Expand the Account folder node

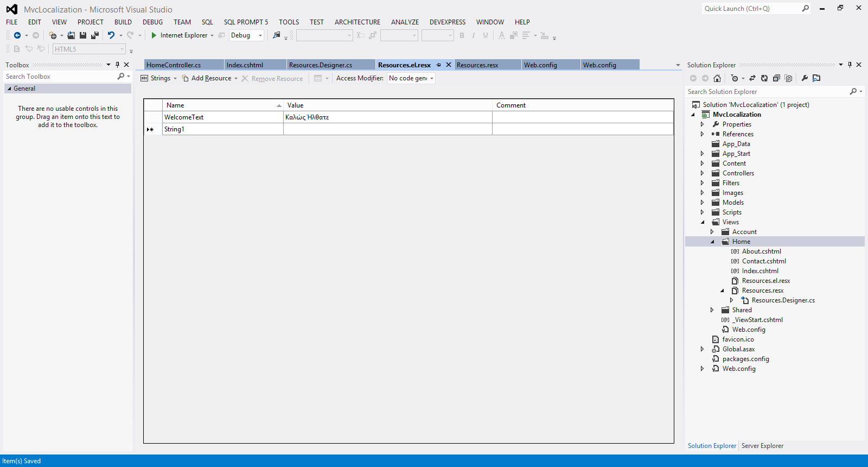coord(712,232)
